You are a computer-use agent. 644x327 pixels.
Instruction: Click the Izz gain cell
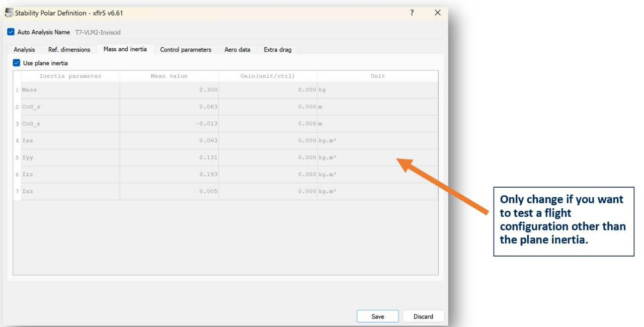click(268, 175)
